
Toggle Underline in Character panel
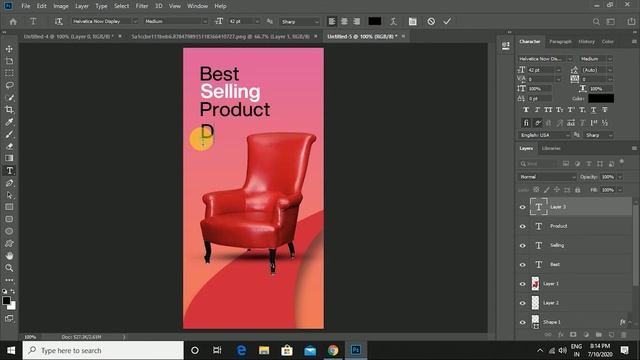[x=593, y=110]
